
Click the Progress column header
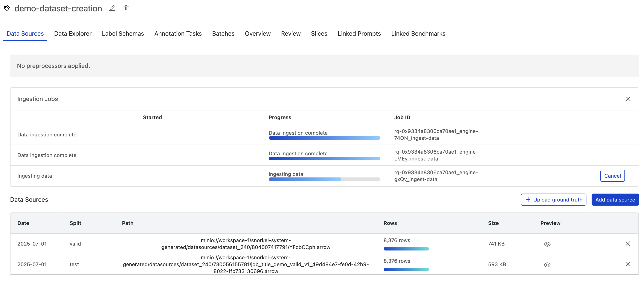tap(280, 117)
